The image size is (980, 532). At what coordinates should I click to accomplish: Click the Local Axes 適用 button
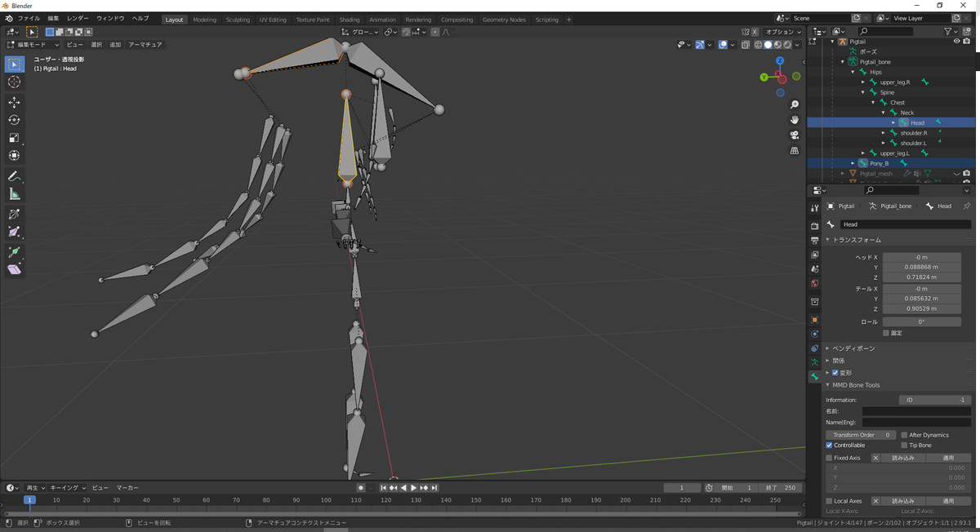pyautogui.click(x=948, y=501)
